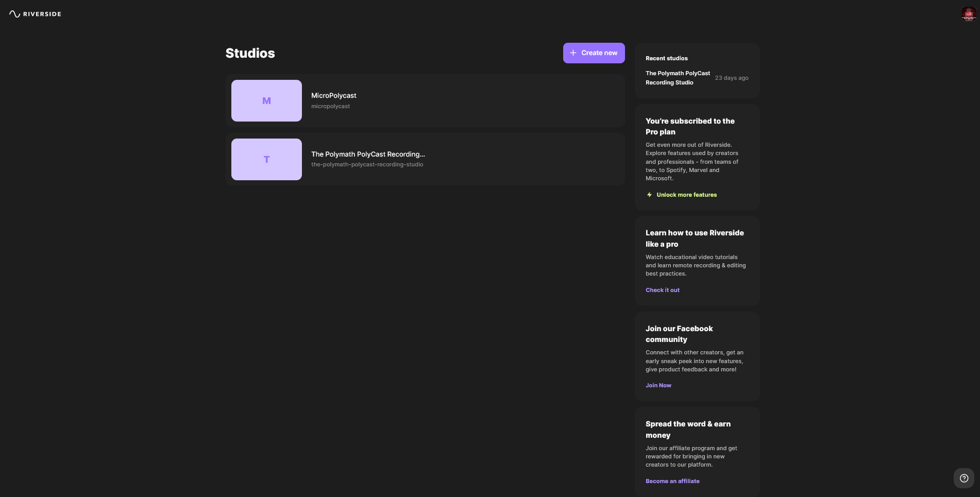The height and width of the screenshot is (497, 980).
Task: Click the Polymath PolyCast "T" studio thumbnail
Action: tap(266, 160)
